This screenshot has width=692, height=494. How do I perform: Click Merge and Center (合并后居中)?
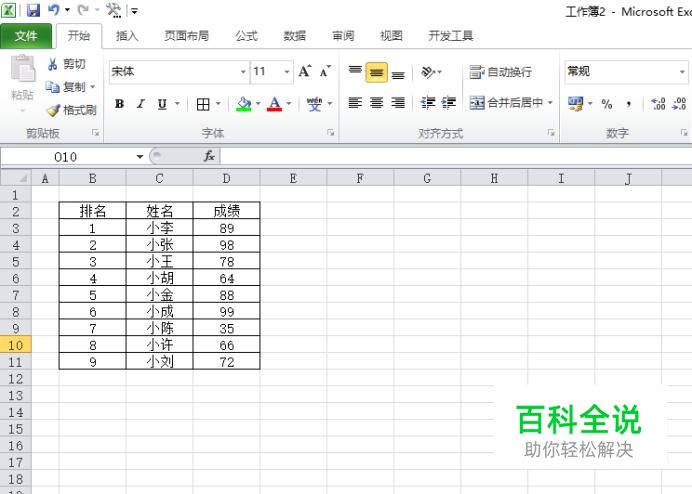506,103
